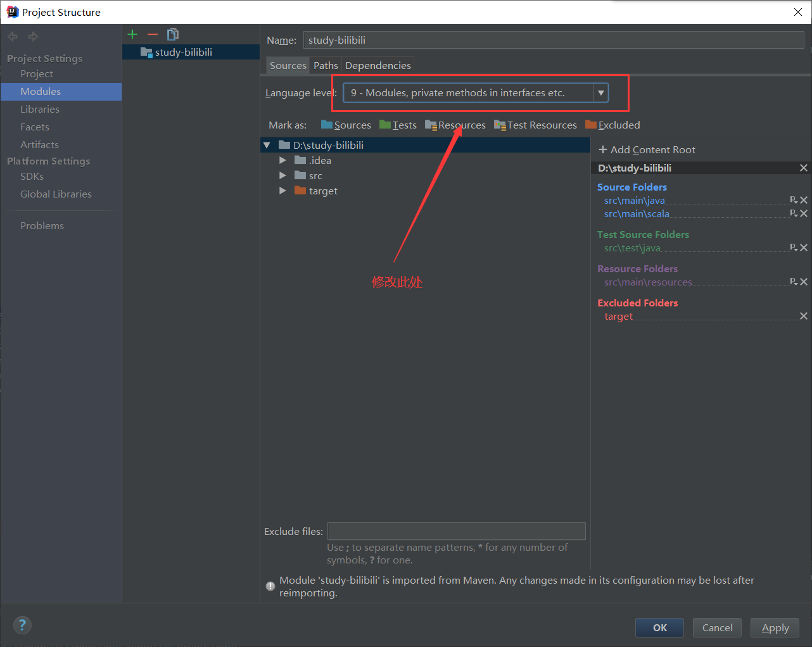812x647 pixels.
Task: Remove content root D:\study-bilibili
Action: point(804,168)
